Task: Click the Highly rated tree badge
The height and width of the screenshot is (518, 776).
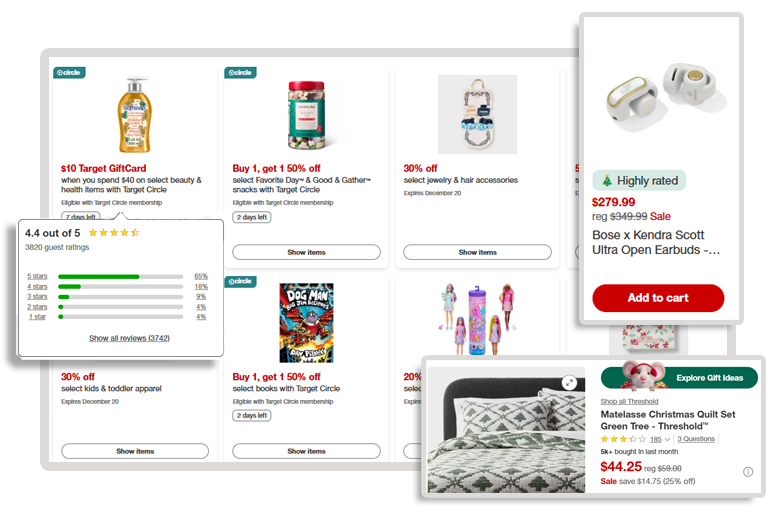Action: 639,181
